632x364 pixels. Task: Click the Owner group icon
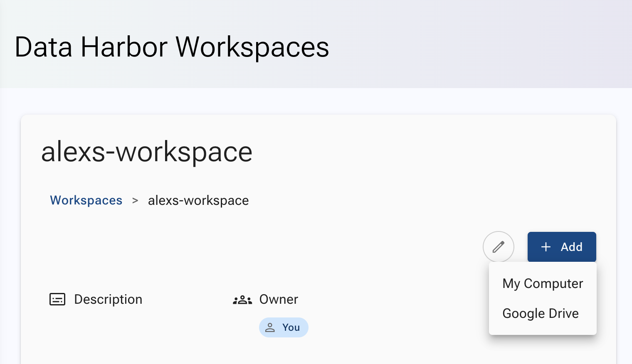click(x=242, y=300)
